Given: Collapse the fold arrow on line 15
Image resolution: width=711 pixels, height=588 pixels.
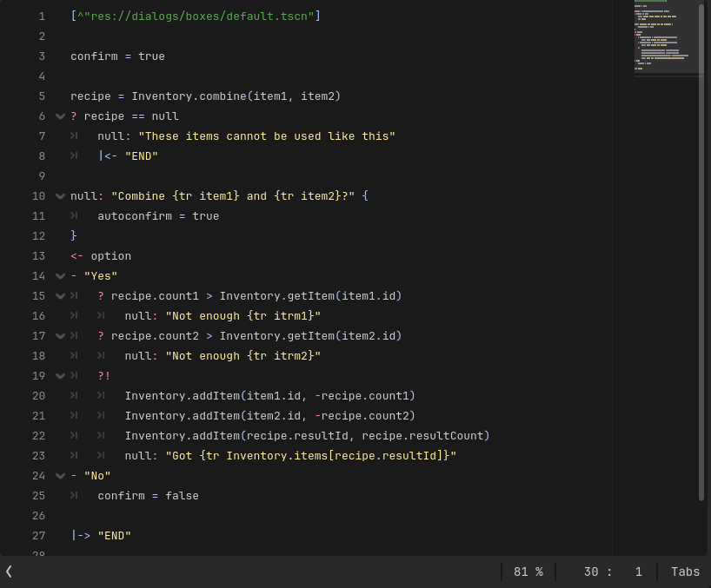Looking at the screenshot, I should [x=60, y=296].
